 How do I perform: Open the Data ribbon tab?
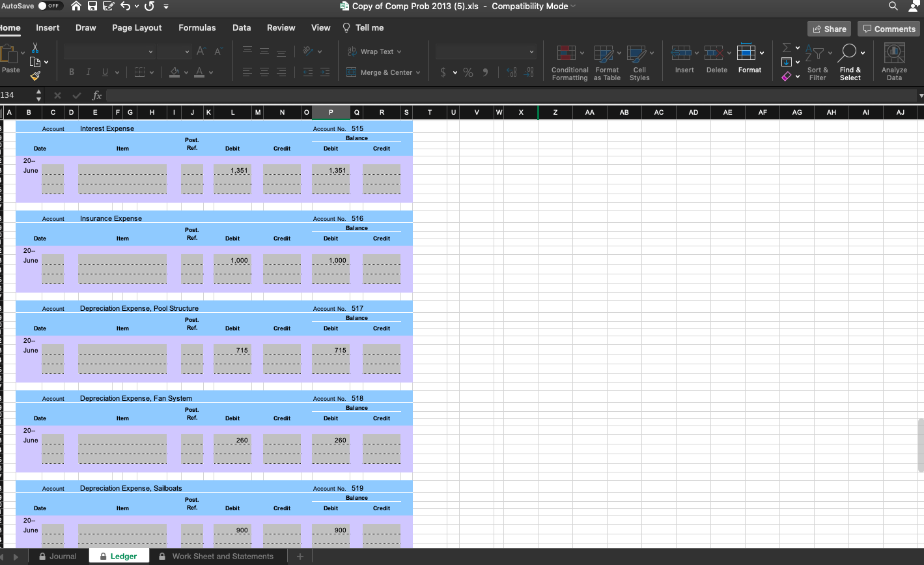(242, 27)
